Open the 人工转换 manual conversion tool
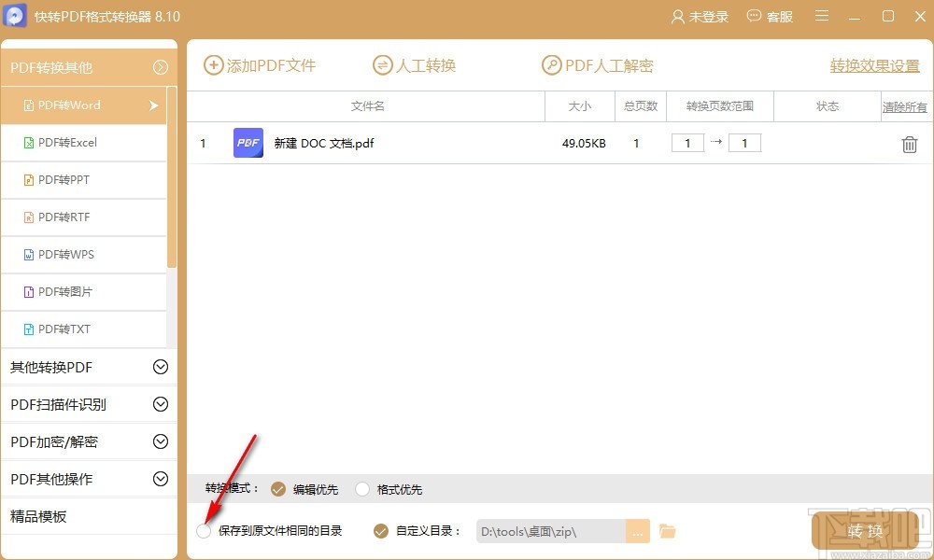This screenshot has width=934, height=560. (383, 65)
